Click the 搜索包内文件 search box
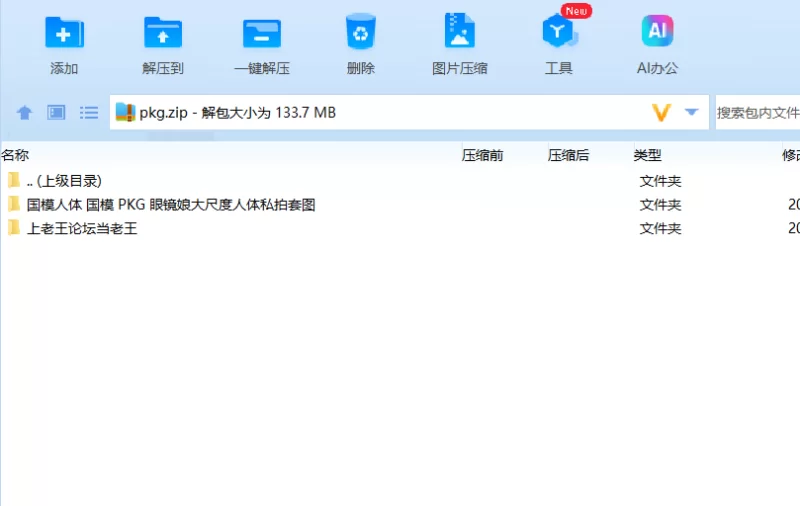 (x=757, y=113)
